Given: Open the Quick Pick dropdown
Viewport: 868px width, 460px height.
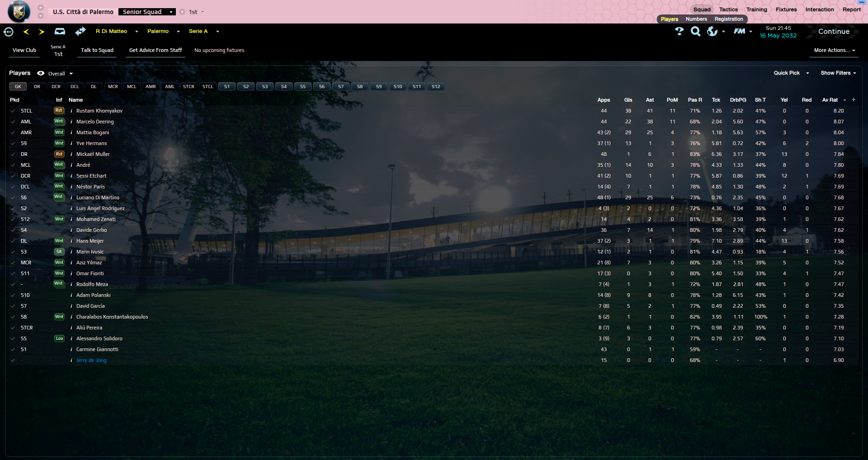Looking at the screenshot, I should pos(791,73).
